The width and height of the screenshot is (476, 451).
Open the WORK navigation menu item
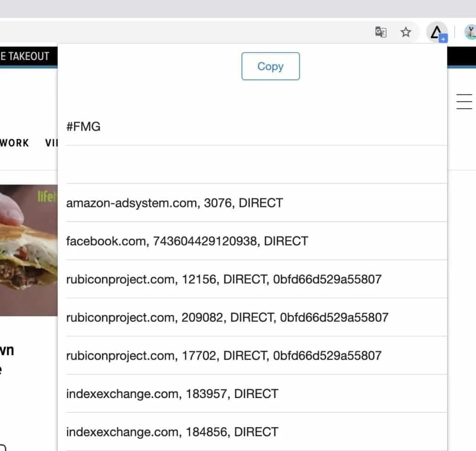point(14,143)
